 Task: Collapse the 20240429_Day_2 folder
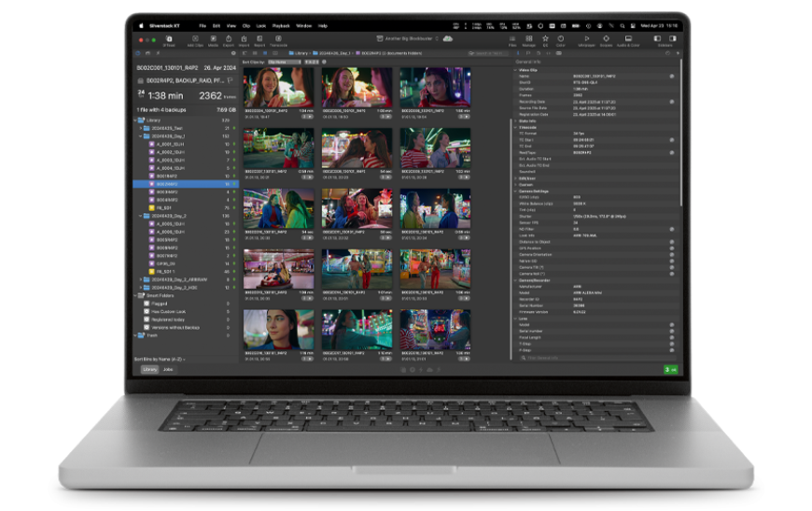pyautogui.click(x=140, y=216)
